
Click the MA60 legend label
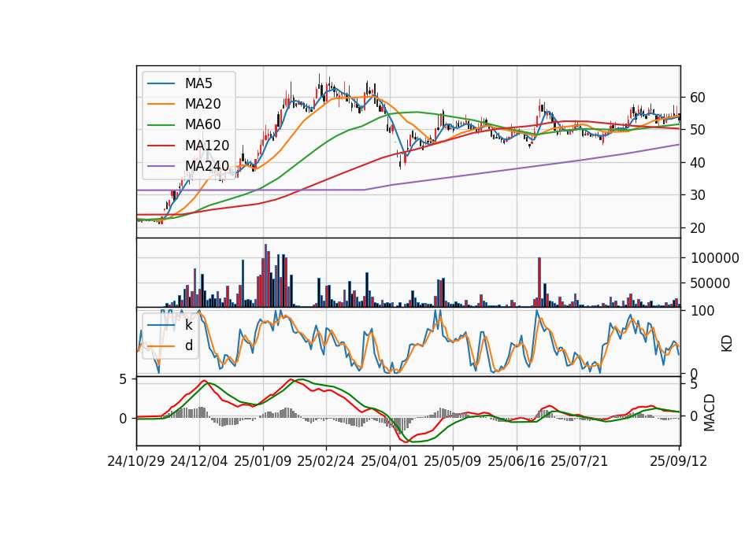202,125
